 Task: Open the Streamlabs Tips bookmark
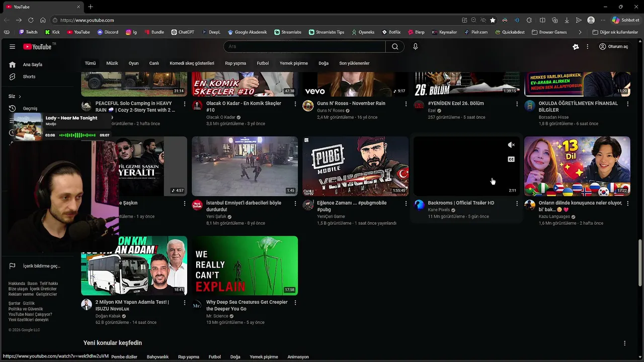(x=327, y=32)
